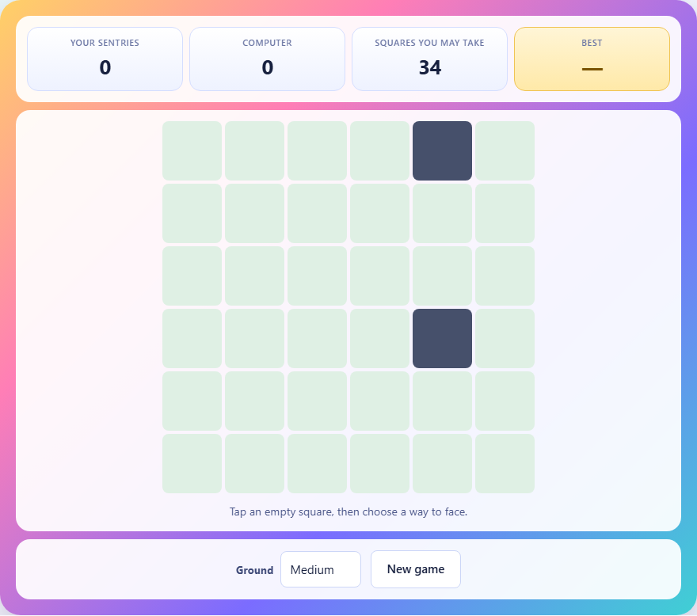Click the Your Sentries score card

point(105,59)
